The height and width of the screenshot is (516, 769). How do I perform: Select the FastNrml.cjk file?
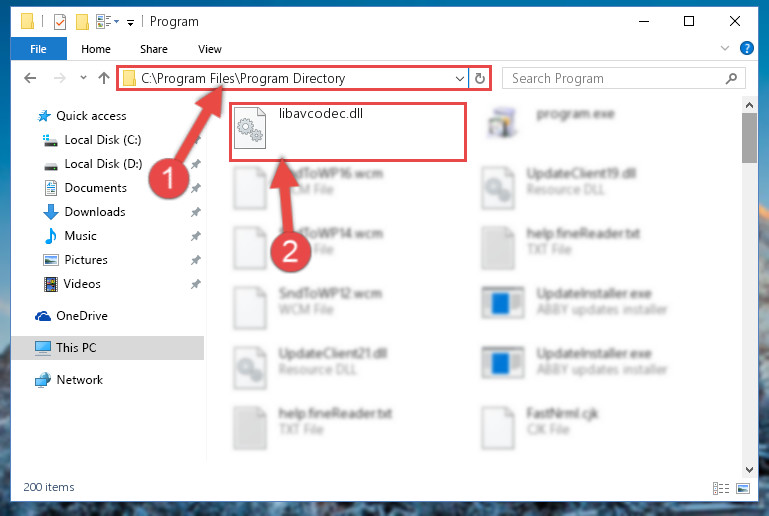click(539, 427)
